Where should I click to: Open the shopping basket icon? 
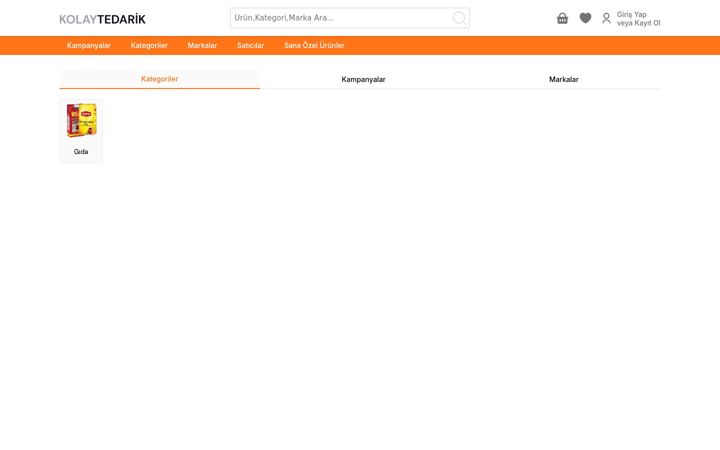pyautogui.click(x=562, y=18)
